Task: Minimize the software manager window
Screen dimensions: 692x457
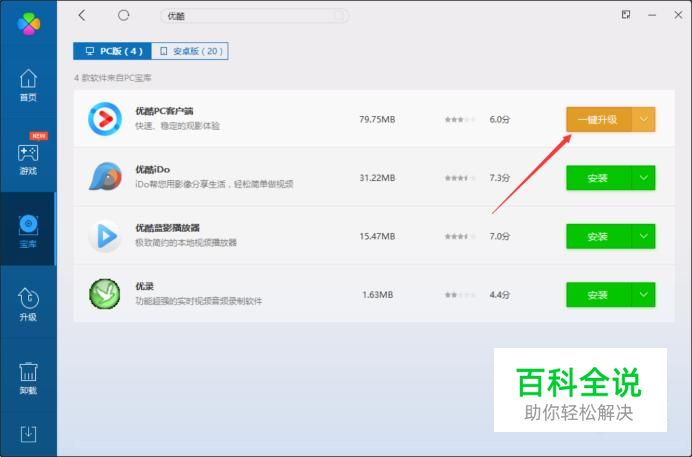Action: pos(652,15)
